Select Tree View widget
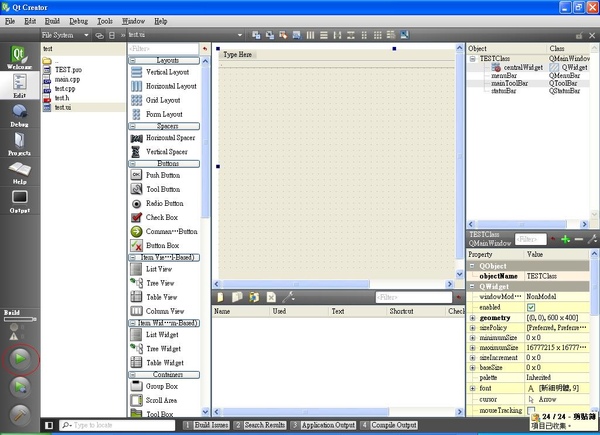The height and width of the screenshot is (435, 600). [152, 283]
